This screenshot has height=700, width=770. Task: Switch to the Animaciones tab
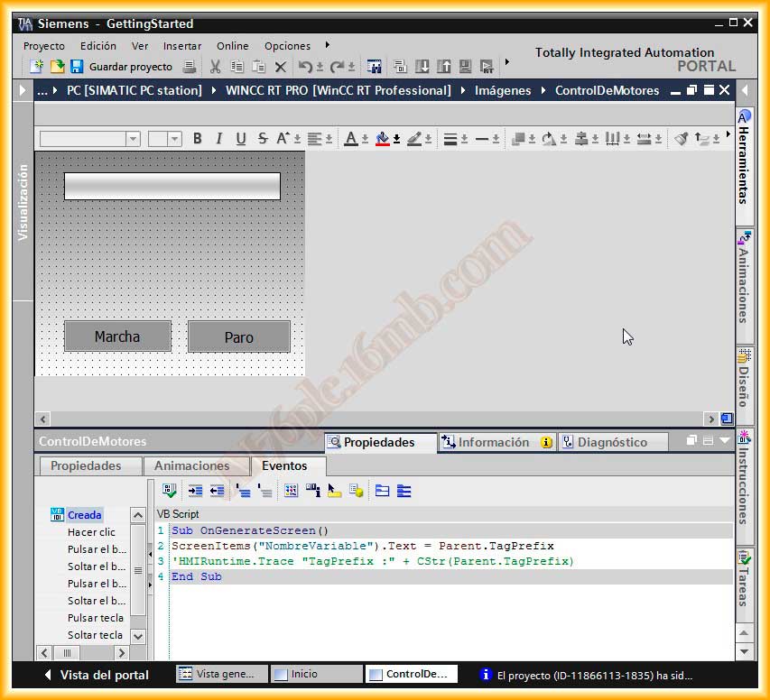(191, 465)
